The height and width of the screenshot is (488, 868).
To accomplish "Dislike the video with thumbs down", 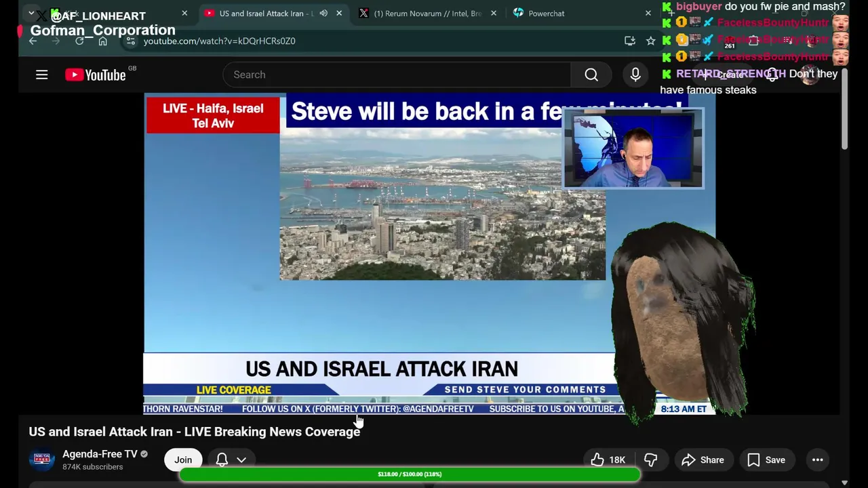I will [x=650, y=460].
